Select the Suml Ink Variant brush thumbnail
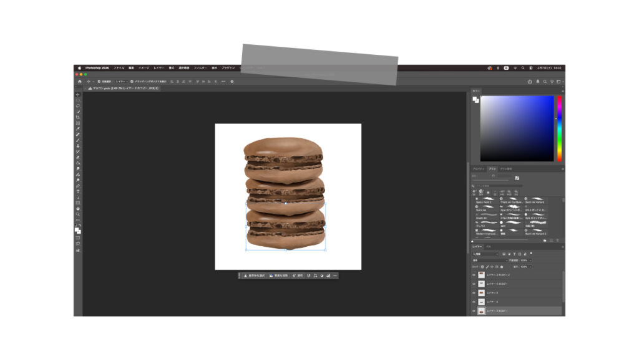Screen dimensions: 639x364 pyautogui.click(x=537, y=199)
